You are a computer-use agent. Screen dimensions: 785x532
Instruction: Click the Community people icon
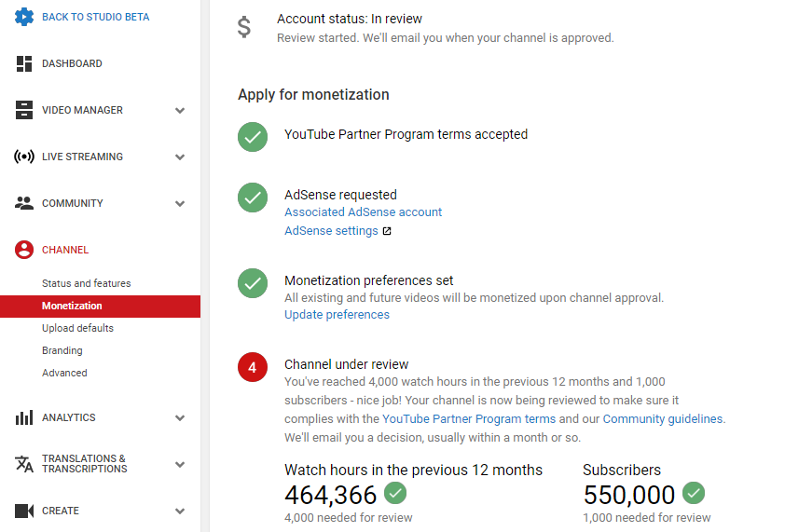pos(24,203)
